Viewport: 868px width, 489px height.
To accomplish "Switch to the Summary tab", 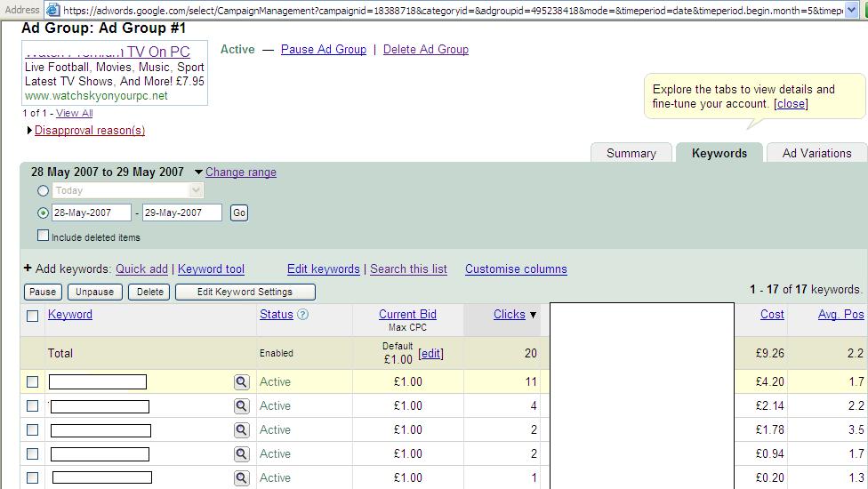I will pyautogui.click(x=631, y=153).
